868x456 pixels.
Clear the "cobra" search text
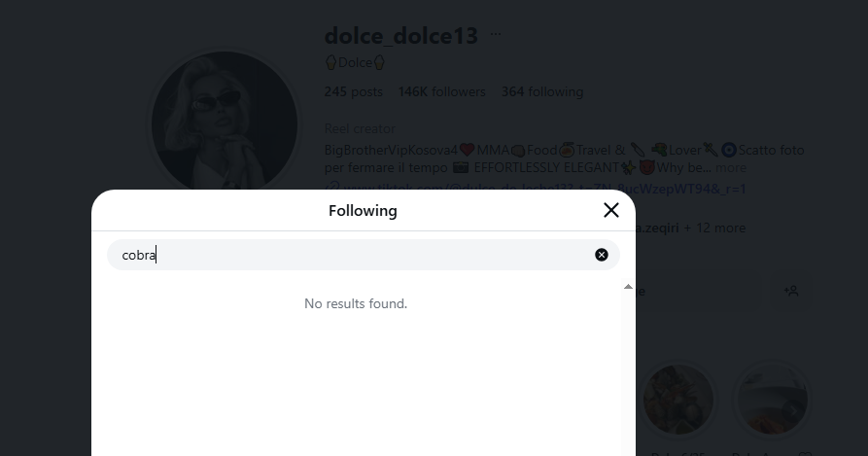pos(602,255)
